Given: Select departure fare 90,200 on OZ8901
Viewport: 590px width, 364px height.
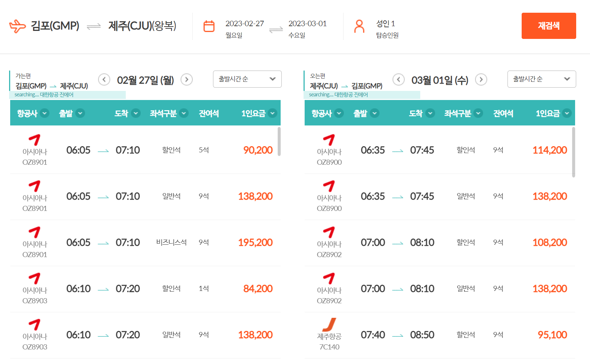Looking at the screenshot, I should [258, 150].
